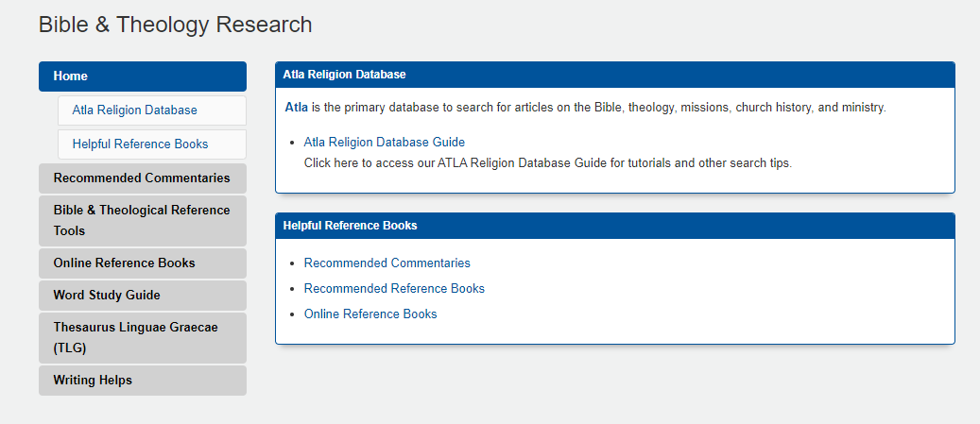Open the Home tab in sidebar
The width and height of the screenshot is (980, 424).
(x=143, y=76)
